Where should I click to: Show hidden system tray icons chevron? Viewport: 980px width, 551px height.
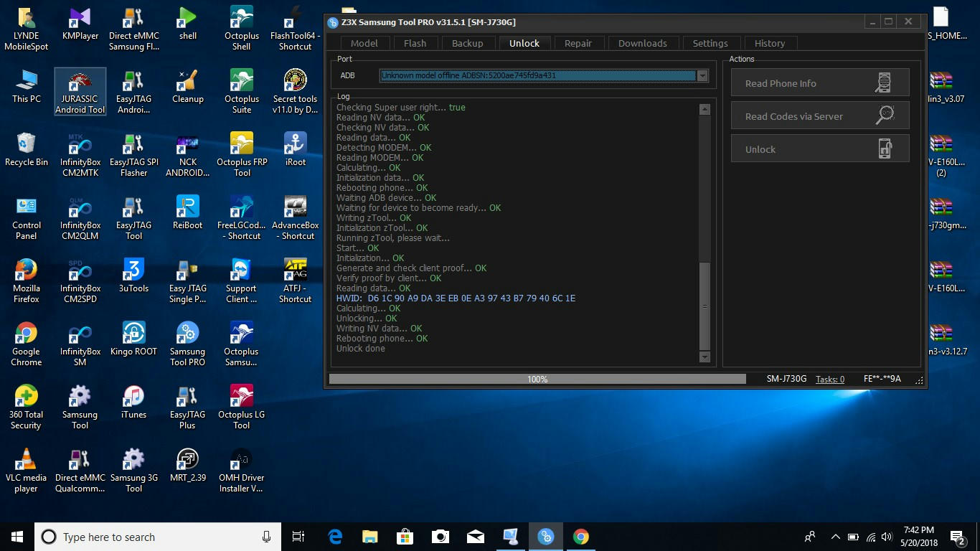click(x=835, y=537)
